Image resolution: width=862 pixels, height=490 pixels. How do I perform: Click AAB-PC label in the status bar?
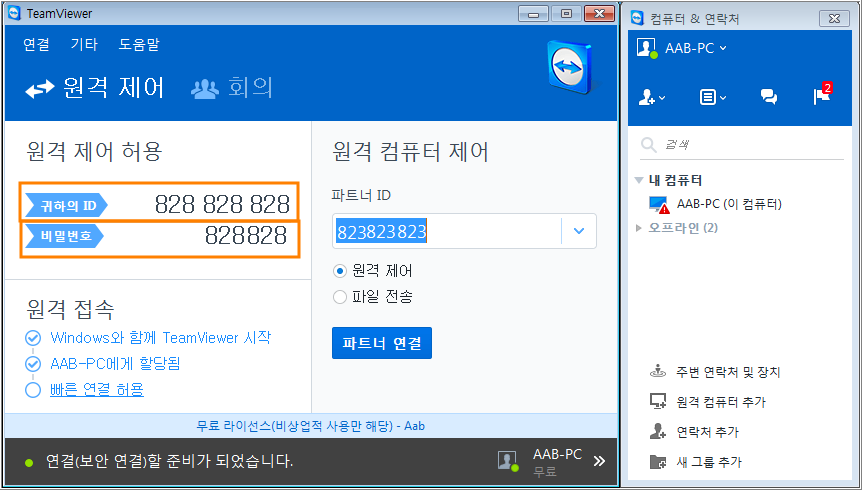coord(557,455)
